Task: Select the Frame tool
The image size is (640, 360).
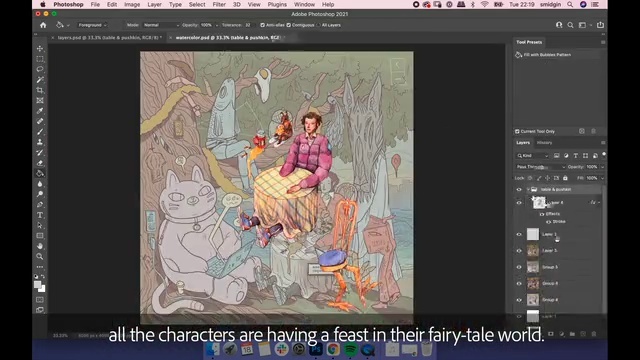Action: [x=40, y=100]
